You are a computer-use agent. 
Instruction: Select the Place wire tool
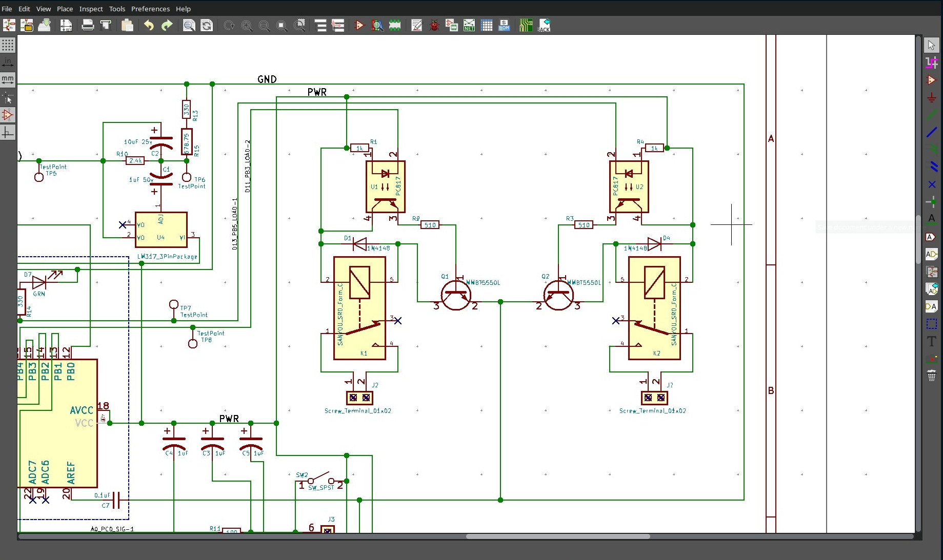[x=932, y=115]
